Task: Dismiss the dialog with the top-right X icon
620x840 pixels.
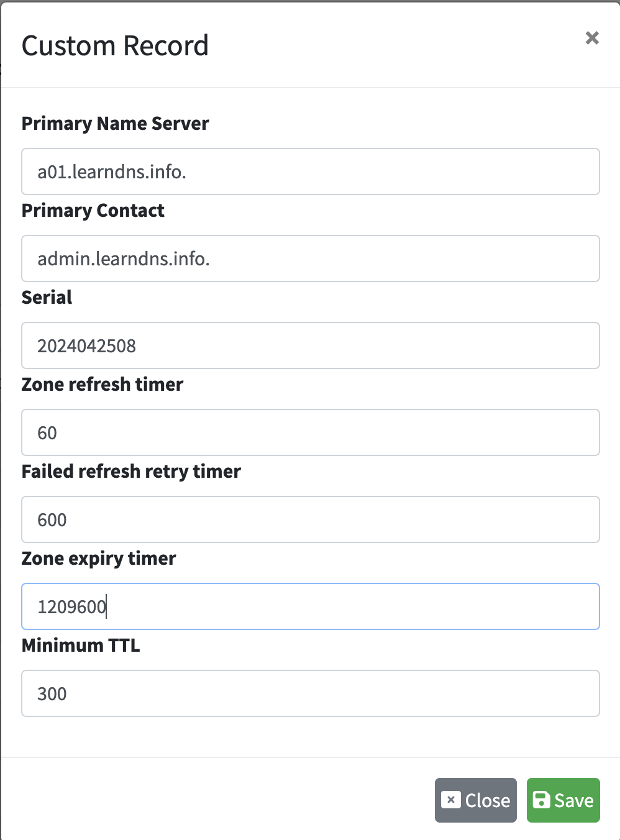Action: pyautogui.click(x=592, y=38)
